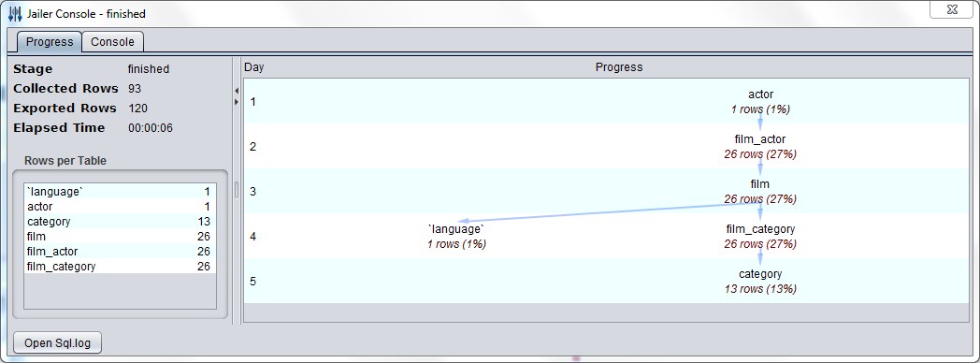This screenshot has width=980, height=363.
Task: Click the film_actor row in Rows per Table
Action: click(120, 252)
